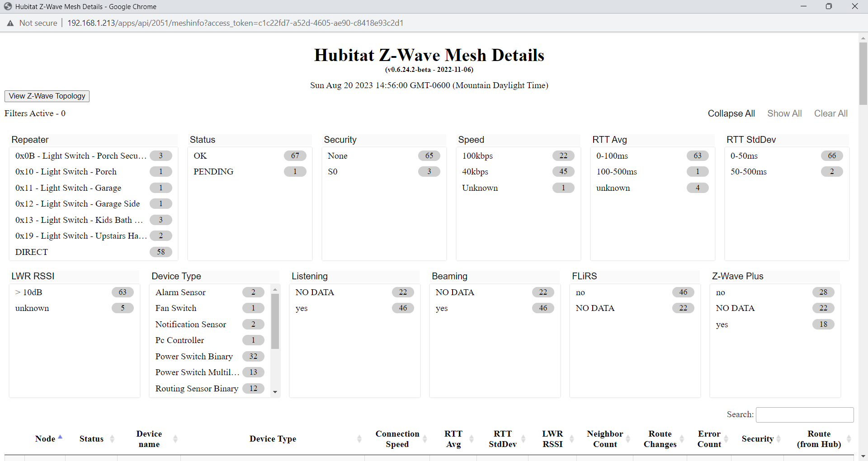This screenshot has width=868, height=461.
Task: Filter repeater 0x0B Light Switch Porch Security
Action: [x=93, y=155]
